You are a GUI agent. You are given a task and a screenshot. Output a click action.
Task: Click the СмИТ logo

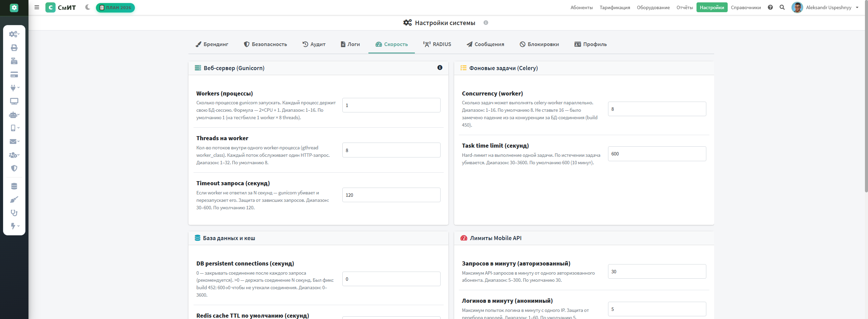(x=61, y=7)
